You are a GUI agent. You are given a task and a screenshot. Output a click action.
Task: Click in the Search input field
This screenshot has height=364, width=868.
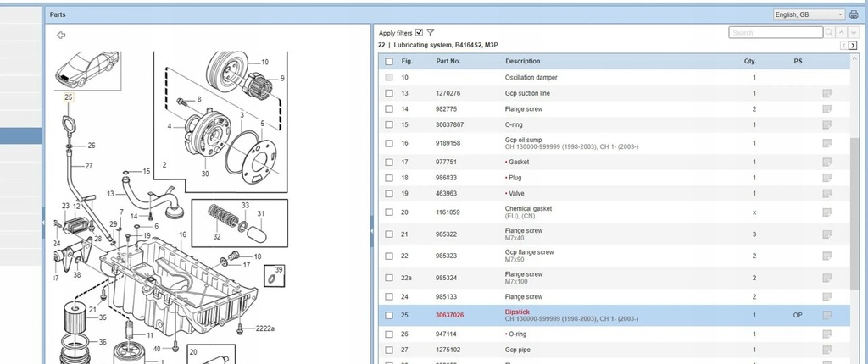776,33
